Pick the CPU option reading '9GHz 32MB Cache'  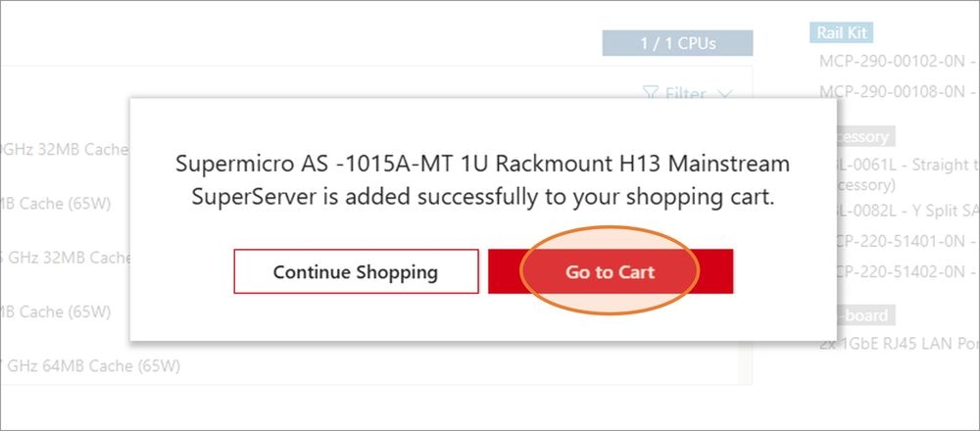(65, 150)
